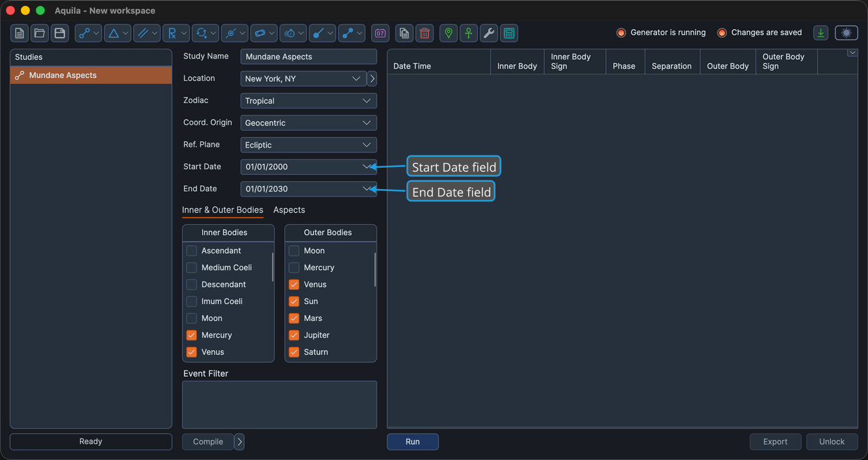This screenshot has height=460, width=868.
Task: Uncheck Mercury in Inner Bodies list
Action: [x=191, y=335]
